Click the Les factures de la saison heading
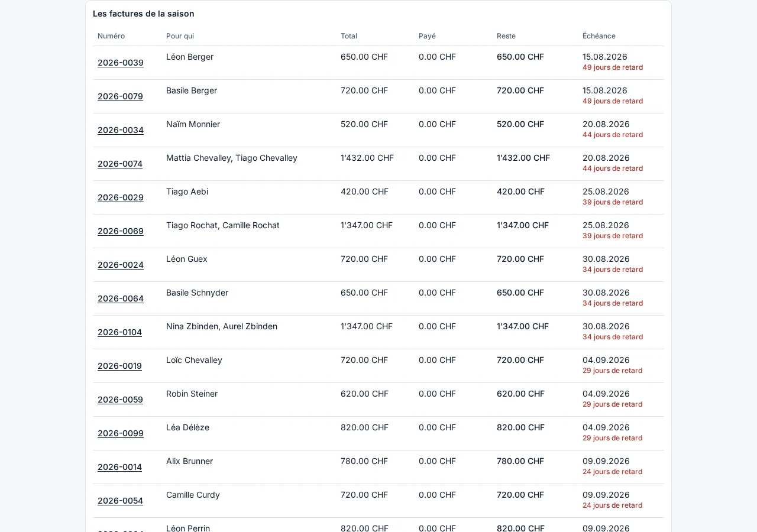This screenshot has height=532, width=757. pos(144,14)
